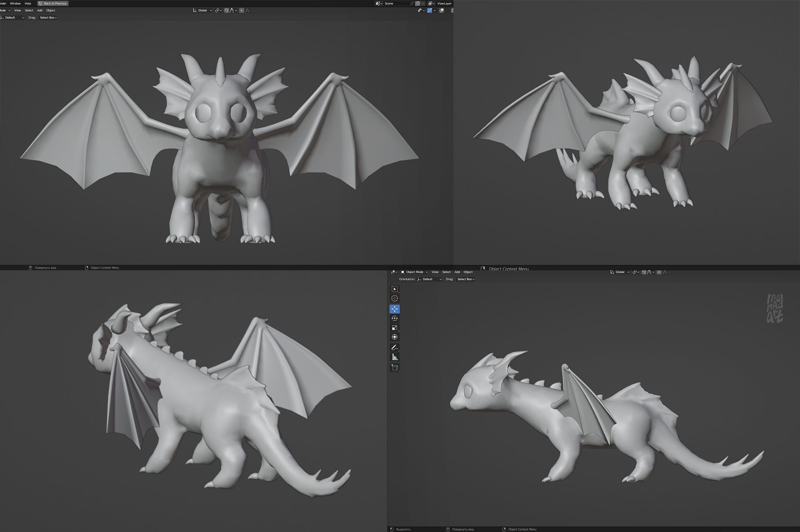Expand the Orientation Default dropdown

pos(430,279)
